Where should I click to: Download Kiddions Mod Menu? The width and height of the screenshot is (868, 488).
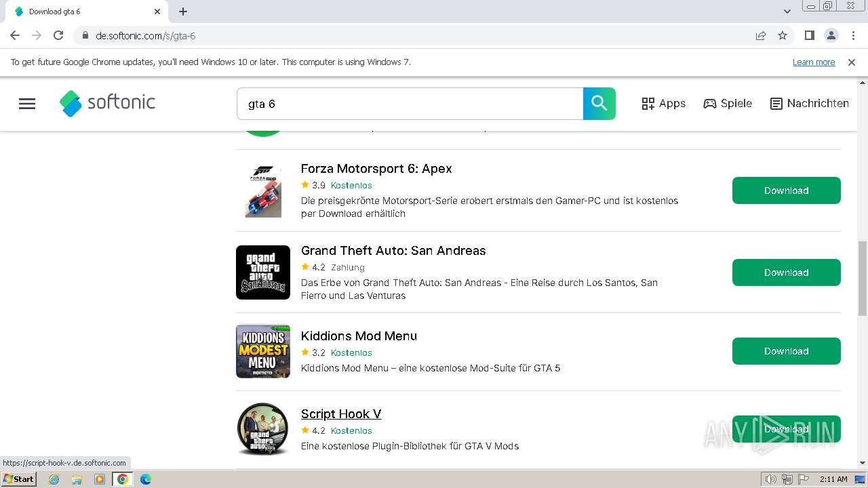click(787, 351)
